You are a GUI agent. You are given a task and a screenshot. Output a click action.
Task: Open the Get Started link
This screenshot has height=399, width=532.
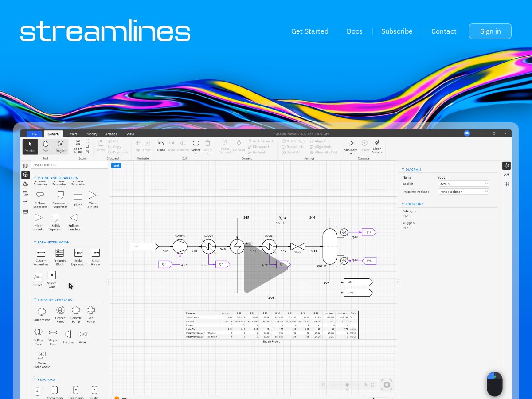point(310,31)
